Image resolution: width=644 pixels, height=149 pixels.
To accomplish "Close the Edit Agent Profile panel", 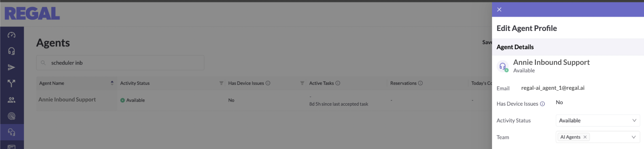I will [499, 9].
